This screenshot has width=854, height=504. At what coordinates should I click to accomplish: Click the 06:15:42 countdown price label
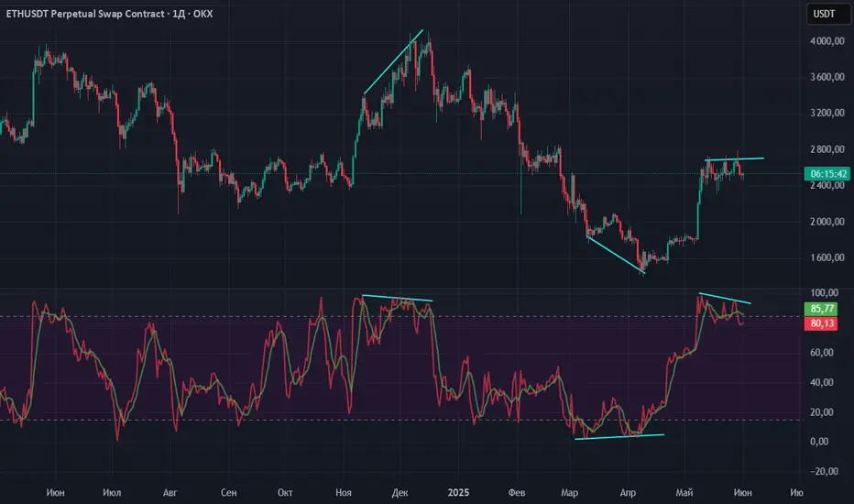point(827,174)
